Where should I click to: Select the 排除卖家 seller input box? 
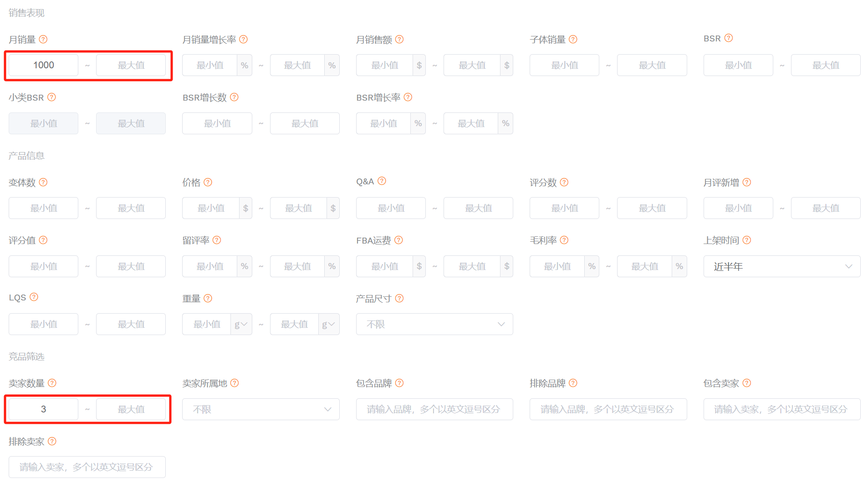click(x=87, y=467)
